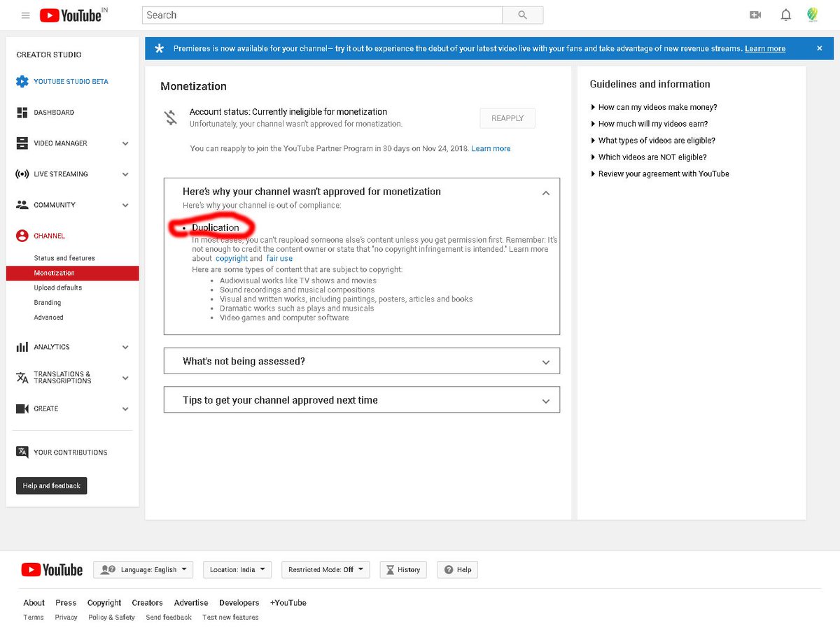This screenshot has width=840, height=640.
Task: Expand Translations & Transcriptions section
Action: pyautogui.click(x=125, y=378)
